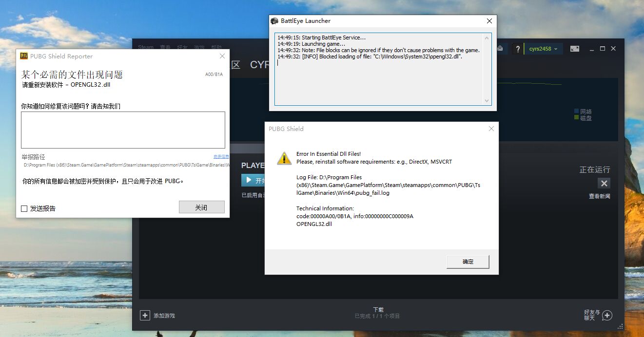Switch Steam to Big Picture mode icon
644x337 pixels.
(x=575, y=49)
